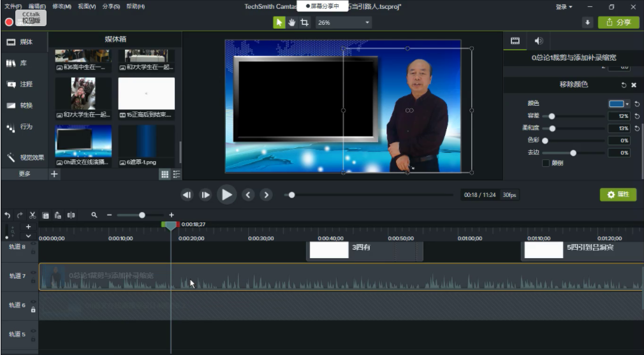The width and height of the screenshot is (644, 355).
Task: Click the download arrow icon beside 分享
Action: [x=587, y=22]
